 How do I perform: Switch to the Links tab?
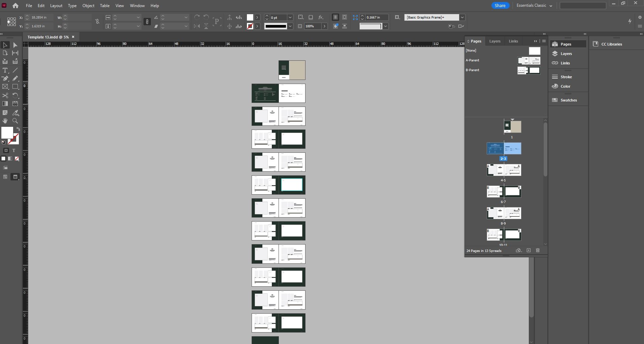(513, 41)
